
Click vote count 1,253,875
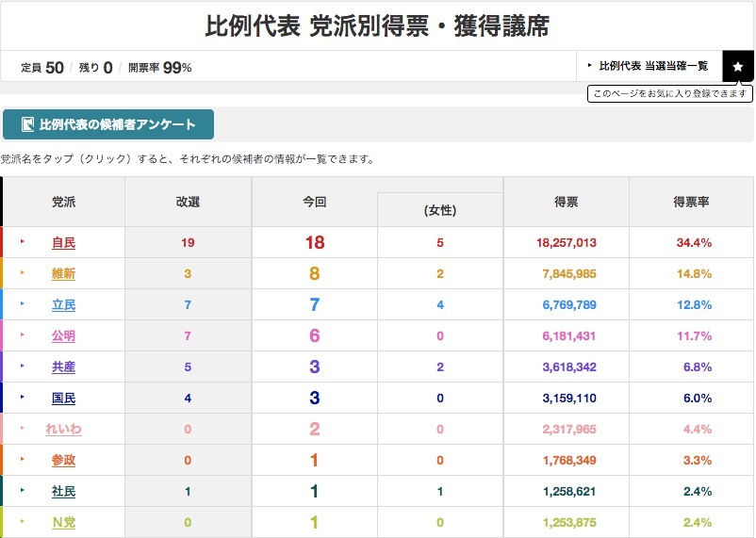(569, 523)
